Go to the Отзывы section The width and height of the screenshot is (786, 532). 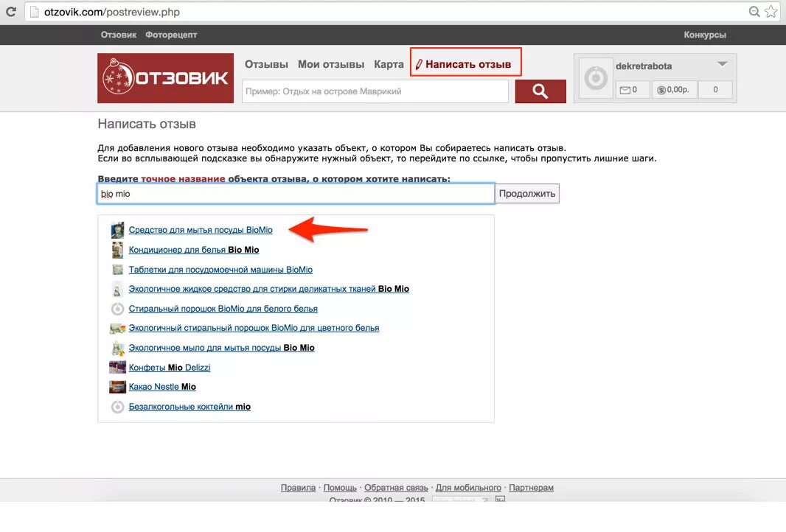coord(266,64)
